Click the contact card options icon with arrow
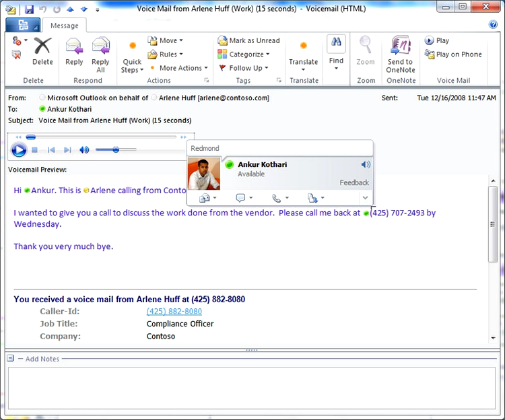505x420 pixels. click(x=312, y=198)
